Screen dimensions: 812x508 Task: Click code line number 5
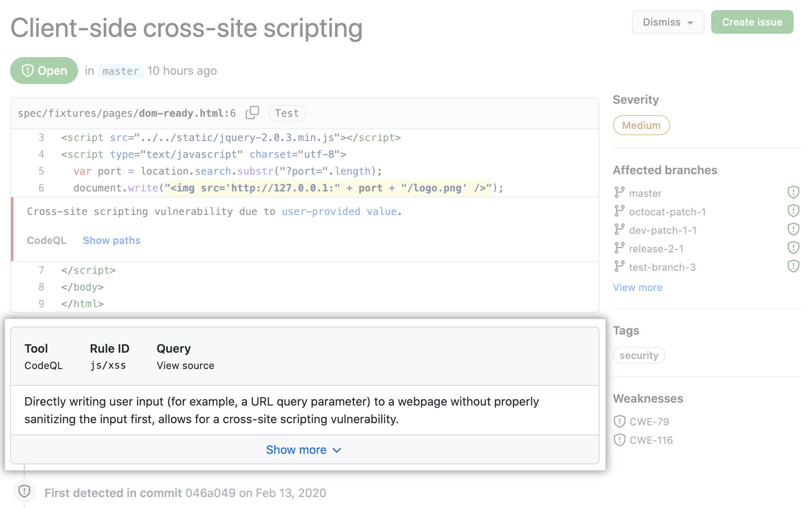(x=41, y=171)
